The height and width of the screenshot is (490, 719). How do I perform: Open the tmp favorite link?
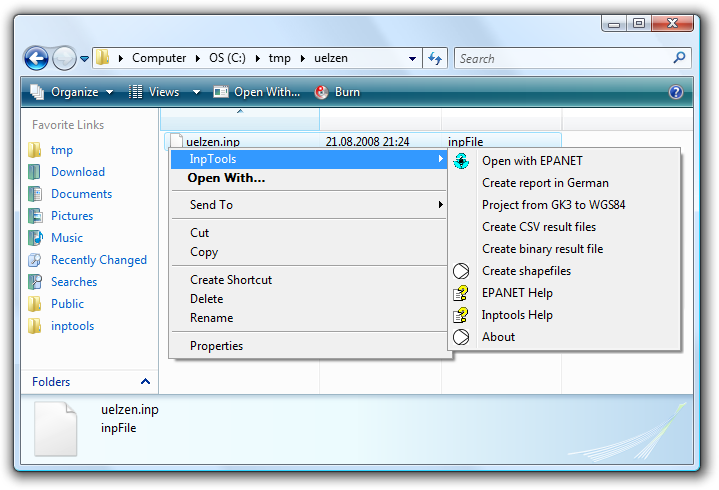point(62,150)
